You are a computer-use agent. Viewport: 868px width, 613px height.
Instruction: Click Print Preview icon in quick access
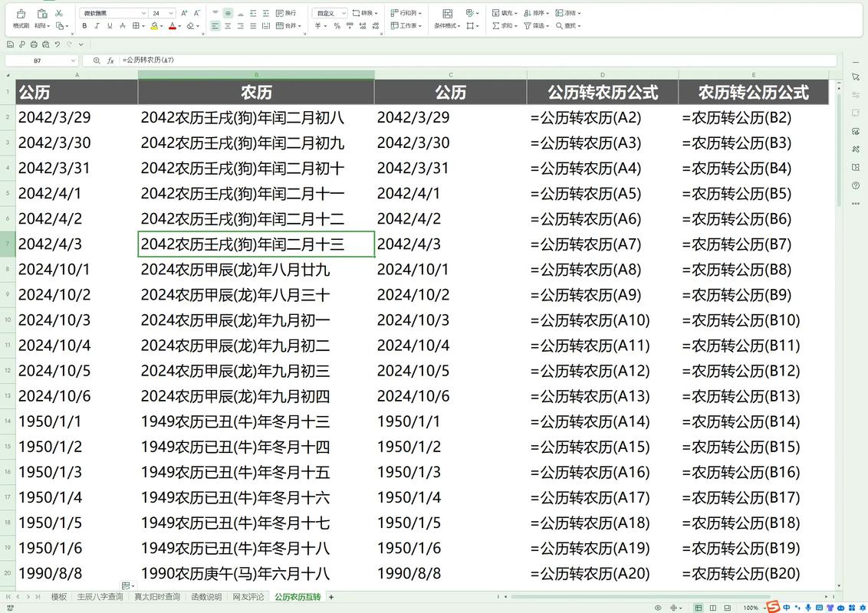[45, 44]
